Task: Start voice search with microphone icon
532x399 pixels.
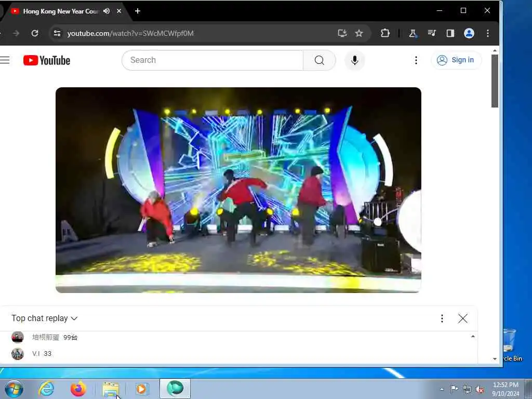Action: tap(354, 60)
